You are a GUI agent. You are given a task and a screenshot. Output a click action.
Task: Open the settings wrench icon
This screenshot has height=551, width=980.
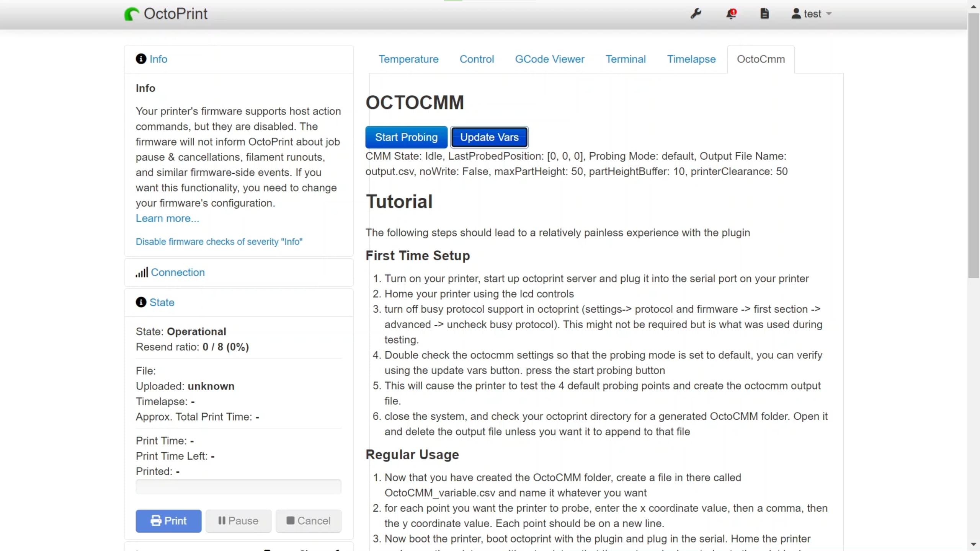tap(696, 13)
